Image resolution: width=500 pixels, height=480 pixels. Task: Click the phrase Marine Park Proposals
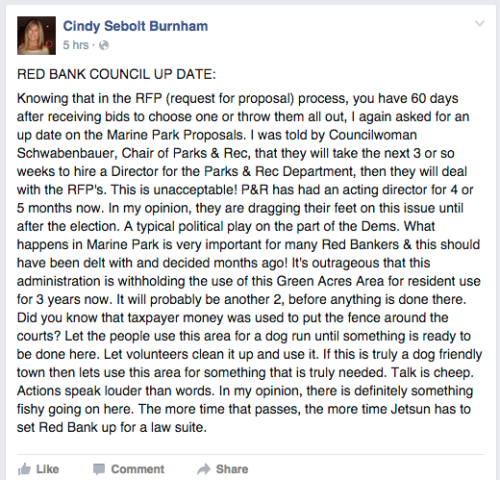pos(175,135)
